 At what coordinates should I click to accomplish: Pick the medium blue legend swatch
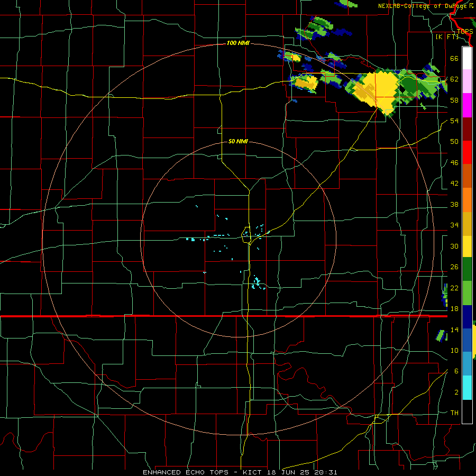(467, 340)
